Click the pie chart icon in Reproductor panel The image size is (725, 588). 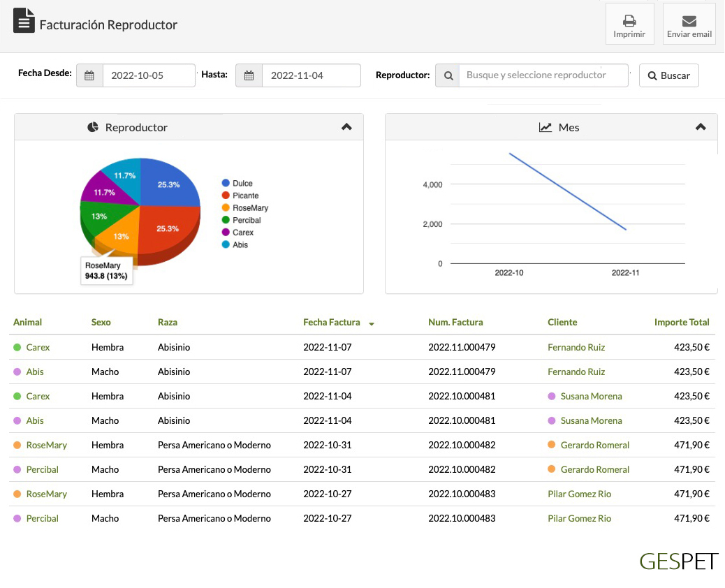[x=93, y=127]
